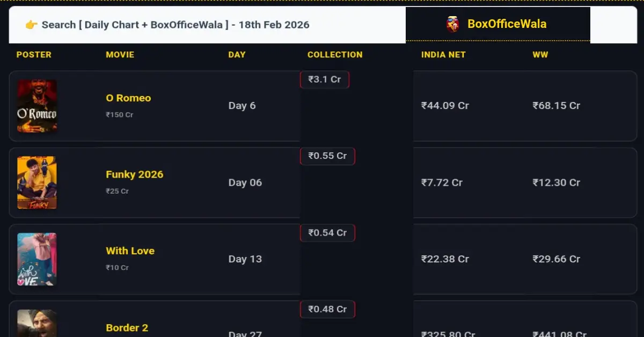Switch to the DAY column tab
This screenshot has width=644, height=337.
point(237,54)
